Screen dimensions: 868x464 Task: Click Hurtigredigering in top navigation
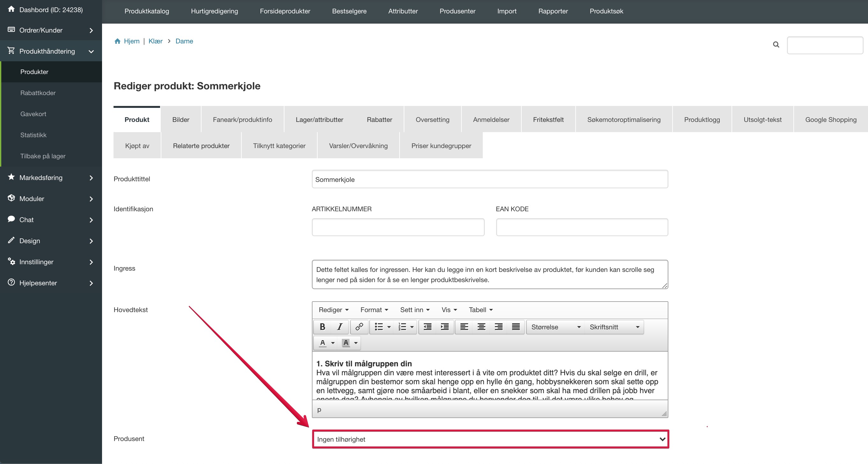point(214,11)
